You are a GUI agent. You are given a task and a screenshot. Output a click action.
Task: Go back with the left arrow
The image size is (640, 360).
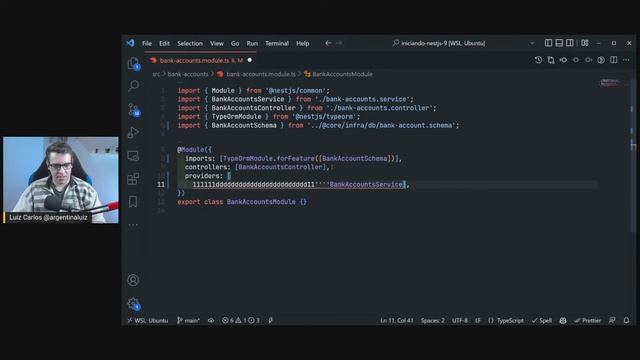(x=328, y=43)
